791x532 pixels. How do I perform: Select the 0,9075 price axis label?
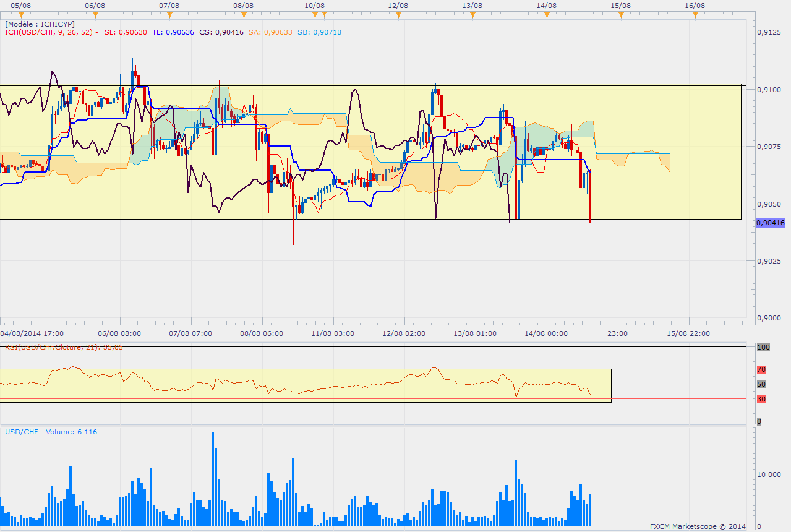[x=769, y=147]
